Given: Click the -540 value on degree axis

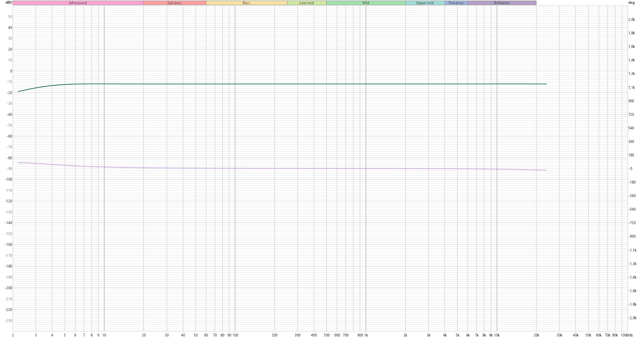Looking at the screenshot, I should point(632,209).
